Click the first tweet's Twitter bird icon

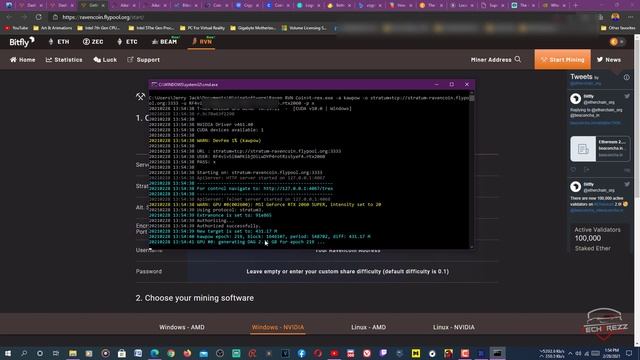pyautogui.click(x=627, y=96)
